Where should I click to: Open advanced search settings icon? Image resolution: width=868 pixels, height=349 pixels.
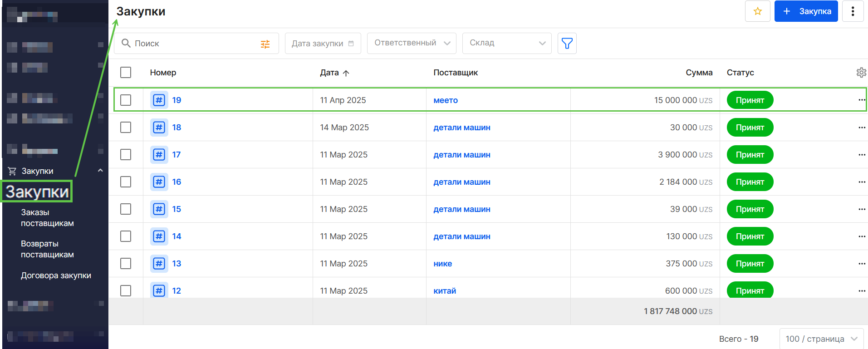(265, 44)
